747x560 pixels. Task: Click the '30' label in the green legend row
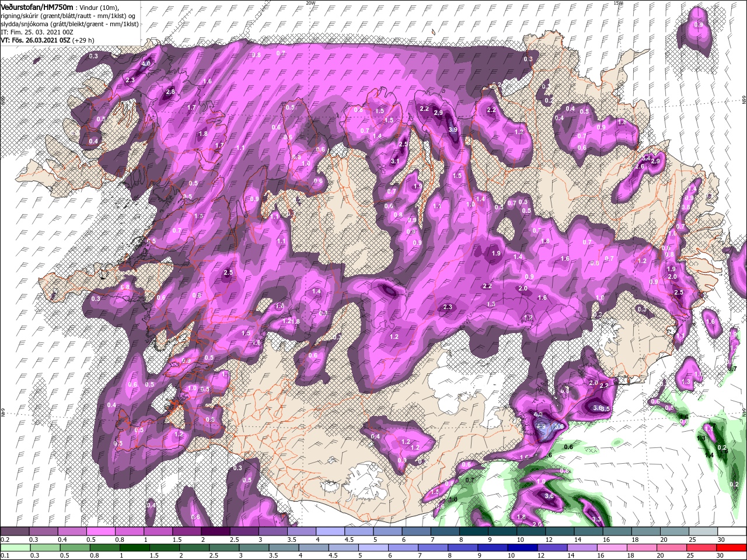point(720,556)
